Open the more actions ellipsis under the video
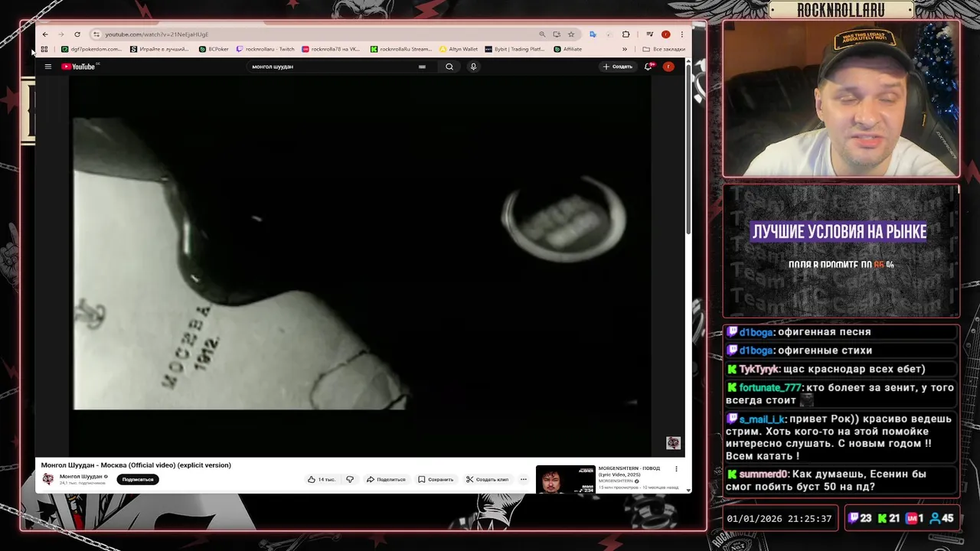Image resolution: width=980 pixels, height=551 pixels. (524, 479)
